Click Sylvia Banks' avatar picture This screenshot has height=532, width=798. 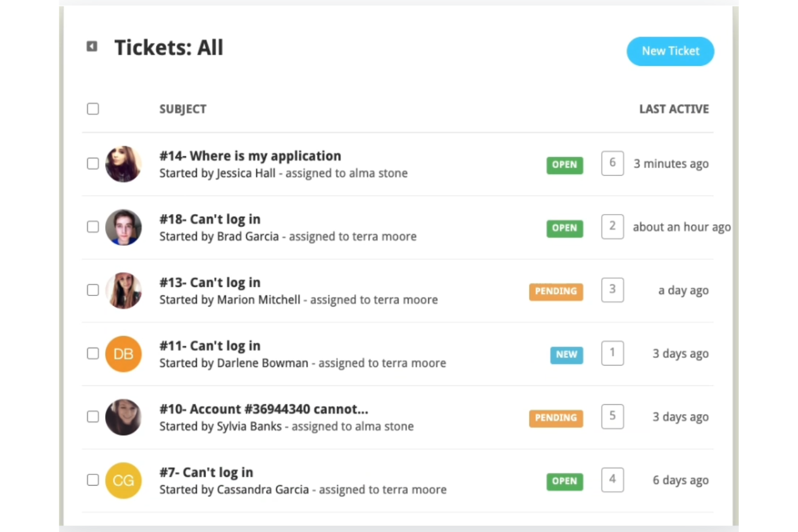[123, 417]
